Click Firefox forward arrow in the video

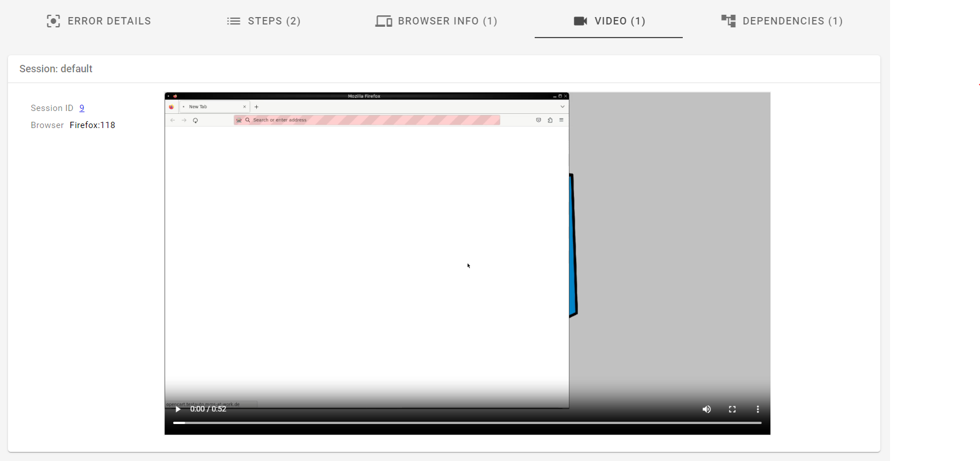tap(184, 120)
